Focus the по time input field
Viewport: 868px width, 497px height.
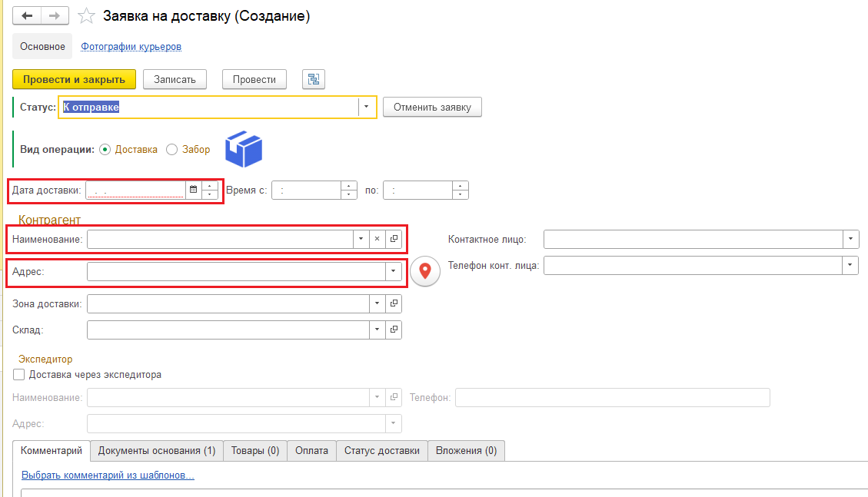coord(417,190)
